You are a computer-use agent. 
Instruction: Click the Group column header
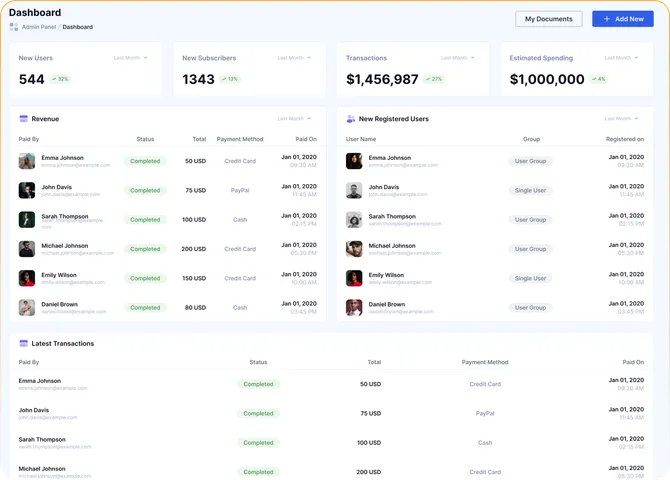click(x=531, y=139)
